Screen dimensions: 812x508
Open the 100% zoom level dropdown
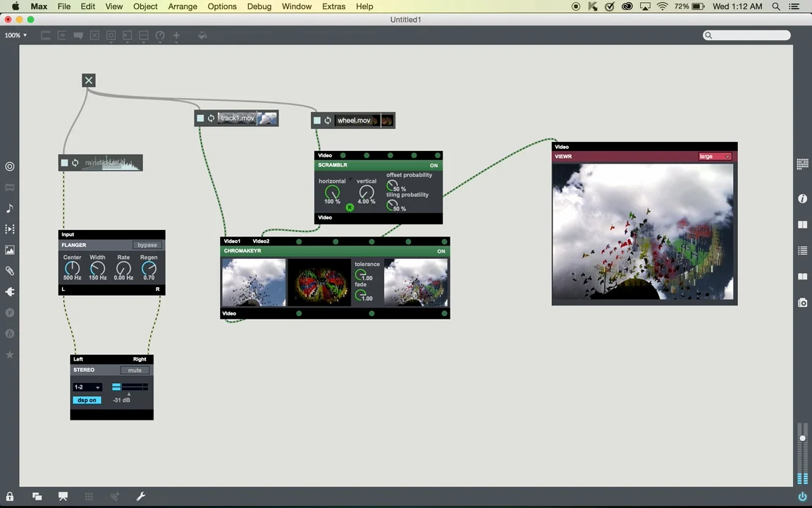pos(16,35)
